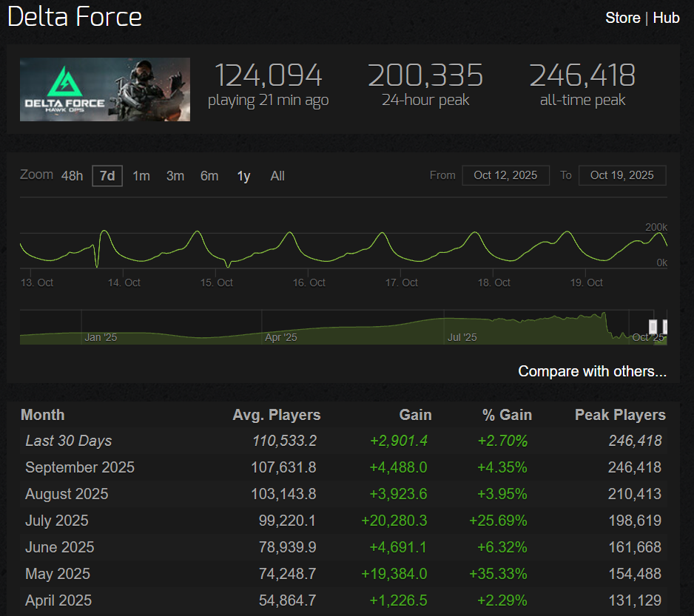Show All time chart range

click(x=277, y=176)
